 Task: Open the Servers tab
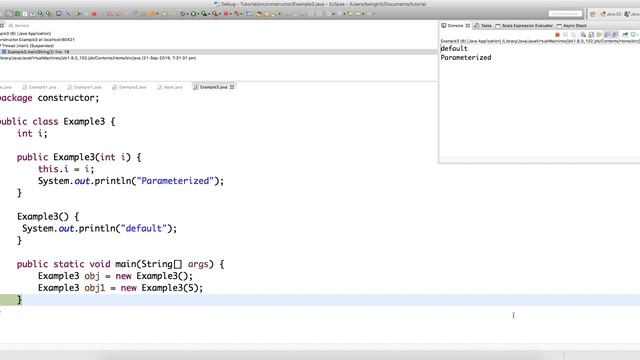[x=19, y=25]
